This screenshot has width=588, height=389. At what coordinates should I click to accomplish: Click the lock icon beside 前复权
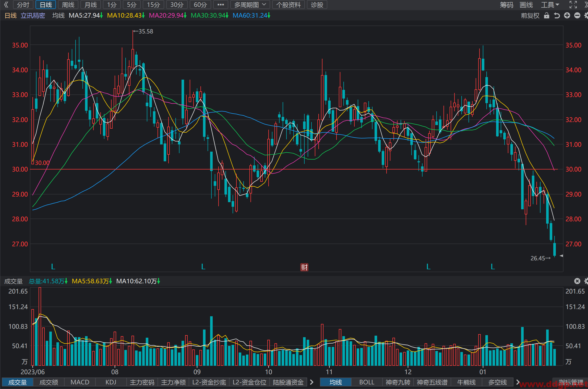pos(546,16)
